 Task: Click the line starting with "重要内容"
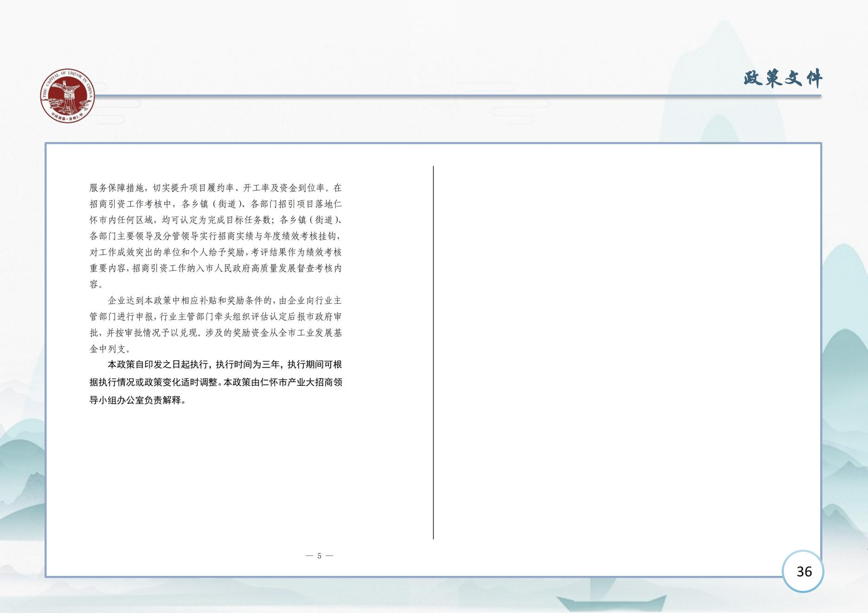215,268
